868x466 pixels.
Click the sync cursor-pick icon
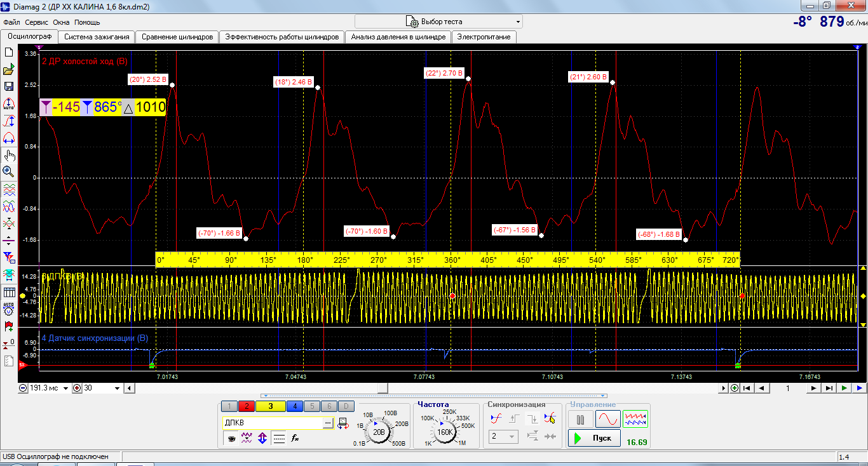550,418
